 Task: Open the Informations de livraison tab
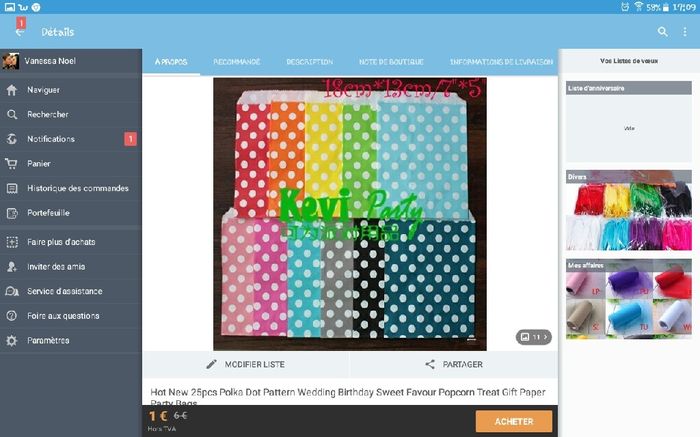pos(501,62)
